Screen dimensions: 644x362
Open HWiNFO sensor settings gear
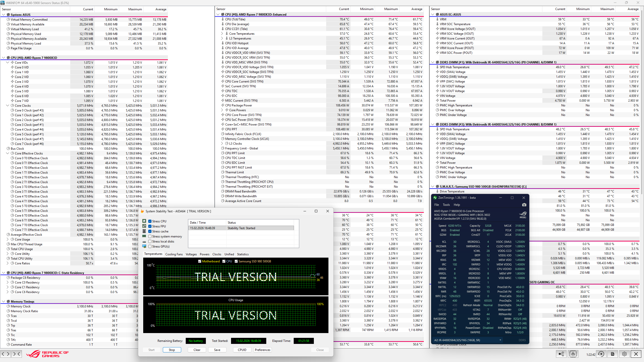[x=624, y=354]
